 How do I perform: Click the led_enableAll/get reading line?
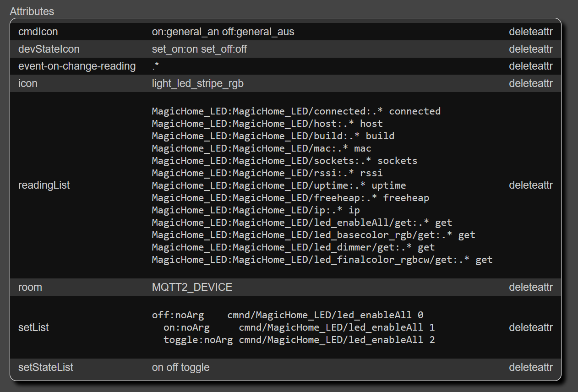302,223
